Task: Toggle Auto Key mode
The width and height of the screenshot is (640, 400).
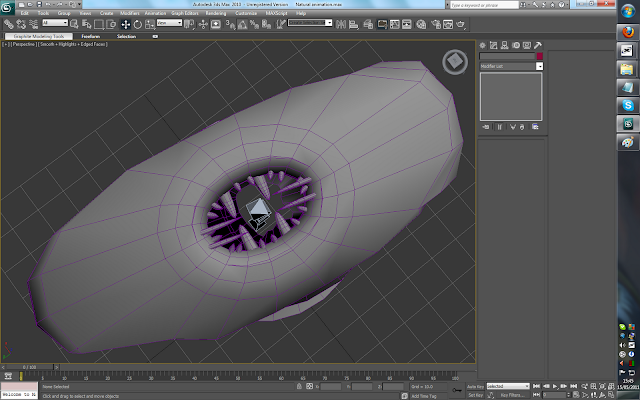Action: (475, 387)
